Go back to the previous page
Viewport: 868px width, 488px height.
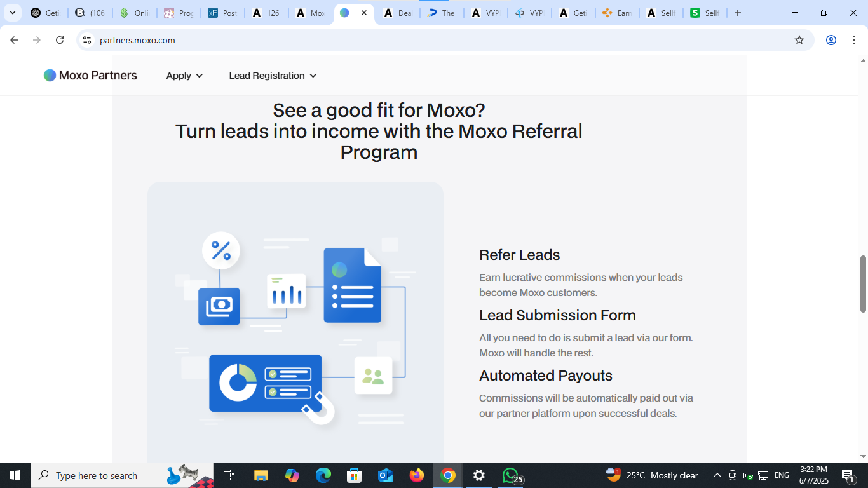point(14,40)
